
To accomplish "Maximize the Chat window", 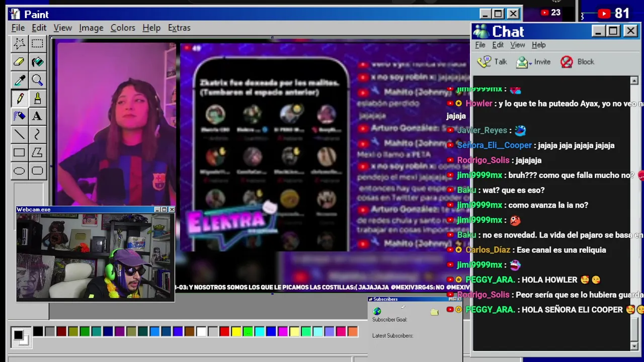I will pyautogui.click(x=613, y=31).
